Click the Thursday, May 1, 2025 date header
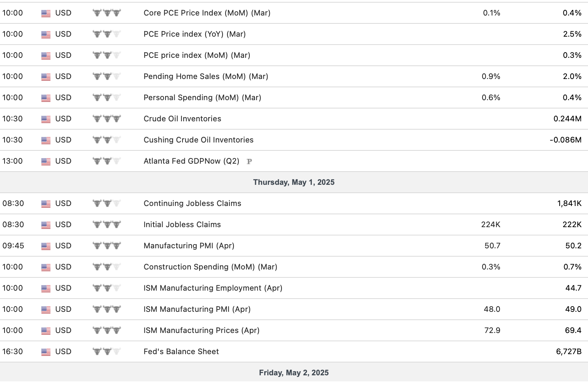Viewport: 588px width, 384px height. pyautogui.click(x=294, y=182)
